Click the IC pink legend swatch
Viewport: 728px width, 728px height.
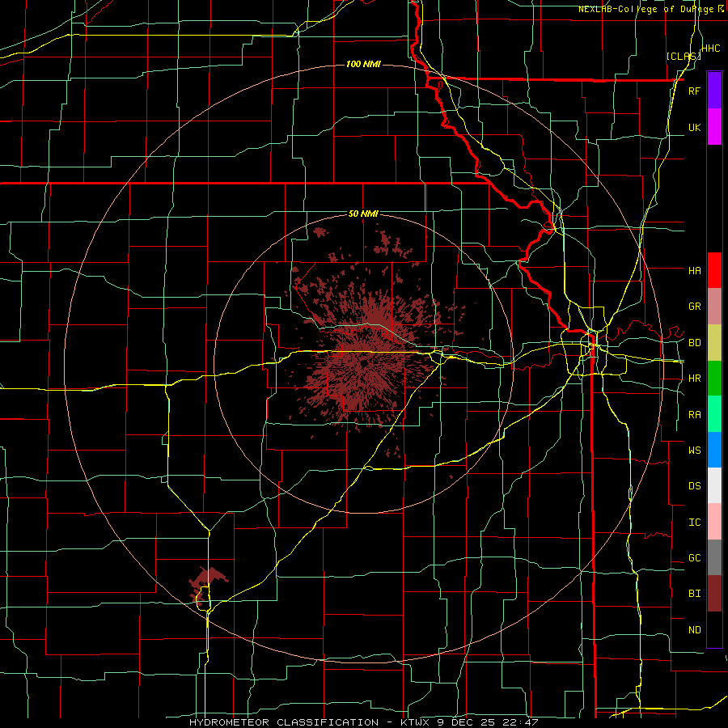(x=714, y=522)
